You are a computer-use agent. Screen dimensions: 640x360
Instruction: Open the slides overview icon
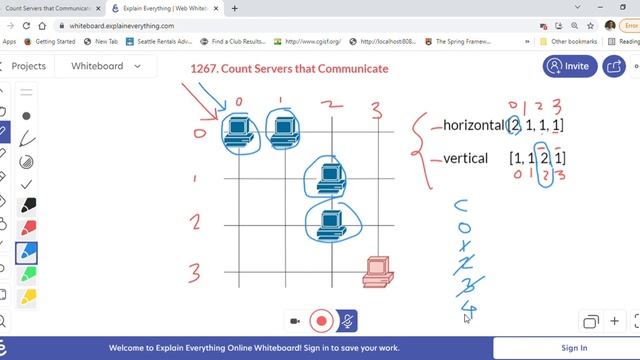(x=591, y=322)
